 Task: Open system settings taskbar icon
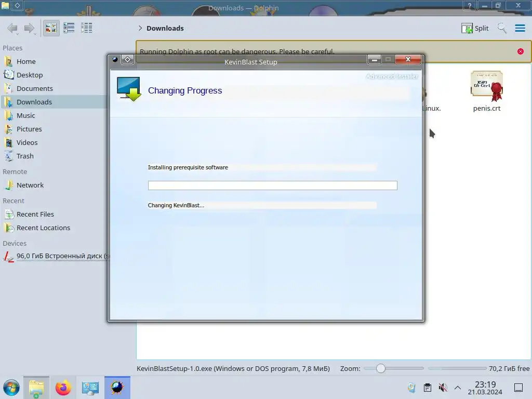(x=90, y=388)
